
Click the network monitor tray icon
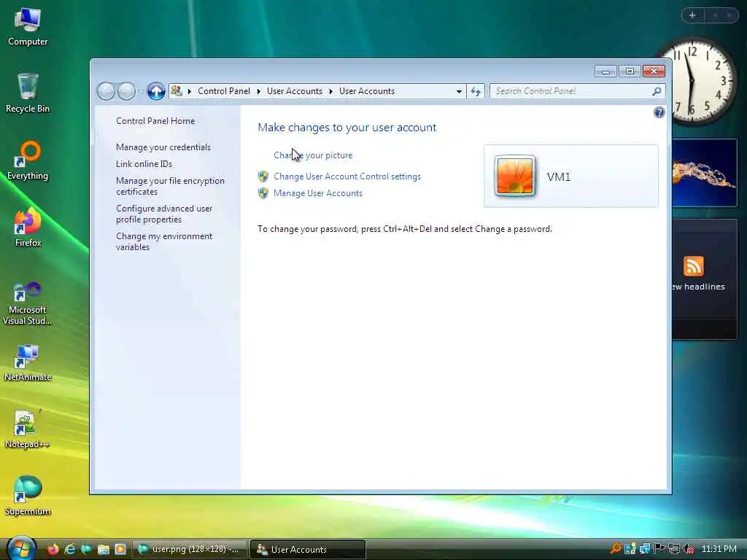[674, 549]
